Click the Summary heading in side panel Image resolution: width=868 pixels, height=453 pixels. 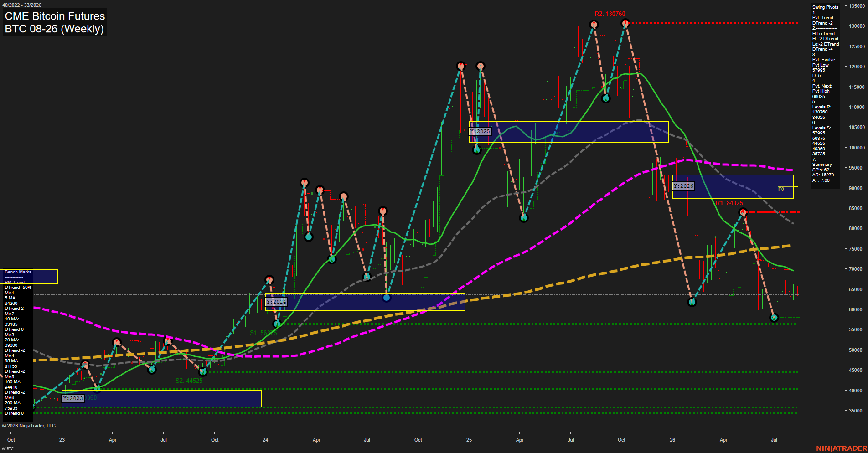[822, 165]
